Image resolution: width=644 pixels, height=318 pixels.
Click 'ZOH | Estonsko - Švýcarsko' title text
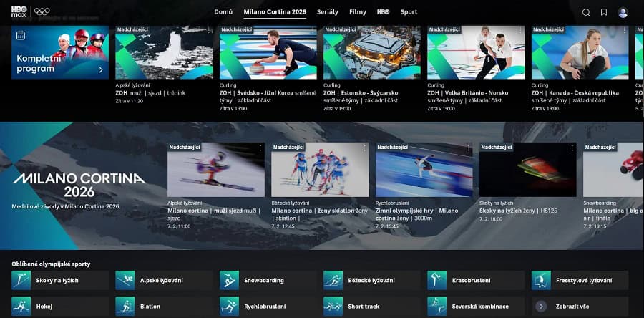[x=361, y=93]
